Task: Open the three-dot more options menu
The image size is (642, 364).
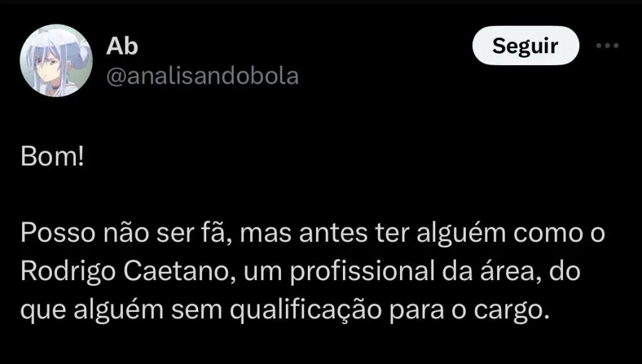Action: (x=607, y=45)
